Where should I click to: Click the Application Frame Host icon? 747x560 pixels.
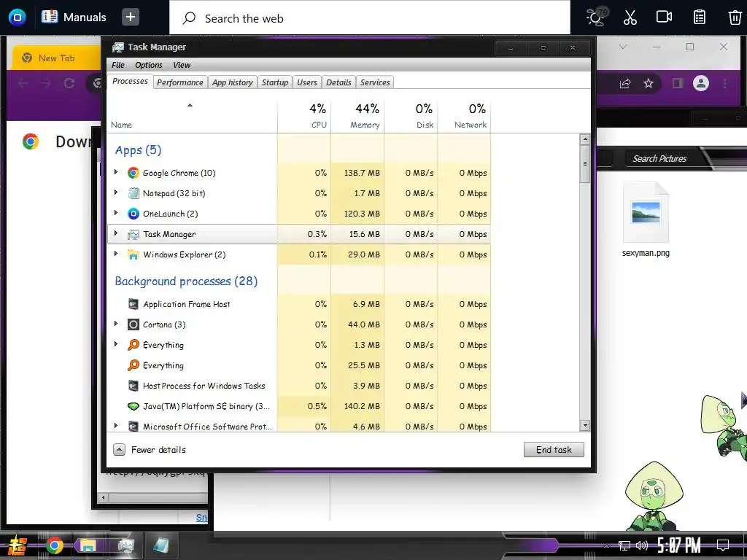tap(133, 304)
